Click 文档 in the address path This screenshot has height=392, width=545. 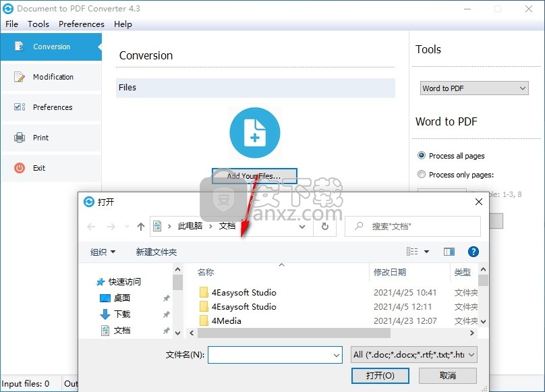click(227, 226)
